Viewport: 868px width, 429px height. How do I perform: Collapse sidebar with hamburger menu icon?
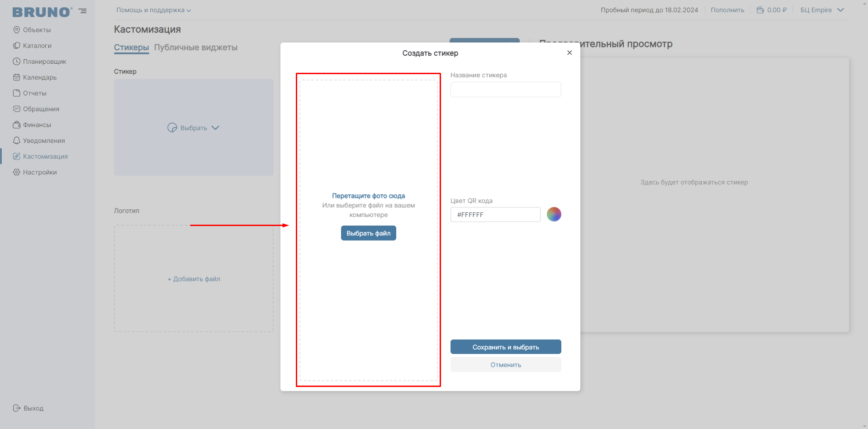82,11
